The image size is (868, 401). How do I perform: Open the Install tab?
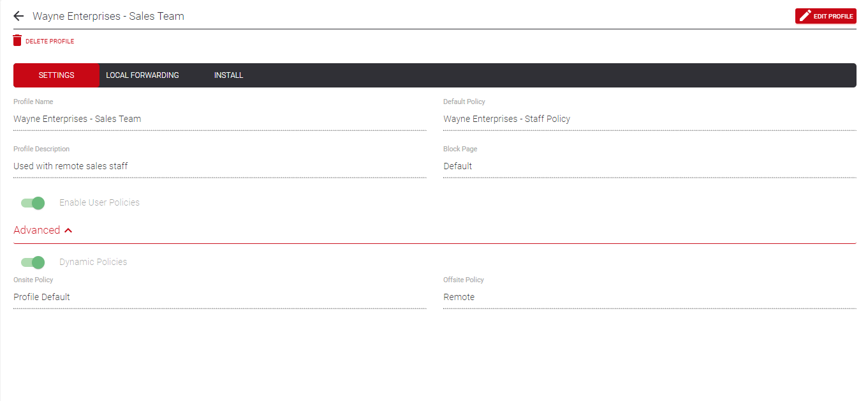[x=228, y=75]
